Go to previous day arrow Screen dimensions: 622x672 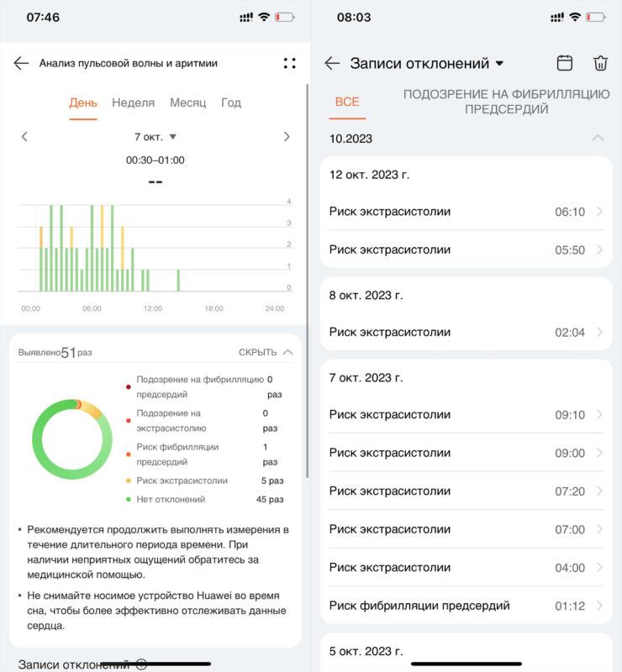click(x=24, y=137)
